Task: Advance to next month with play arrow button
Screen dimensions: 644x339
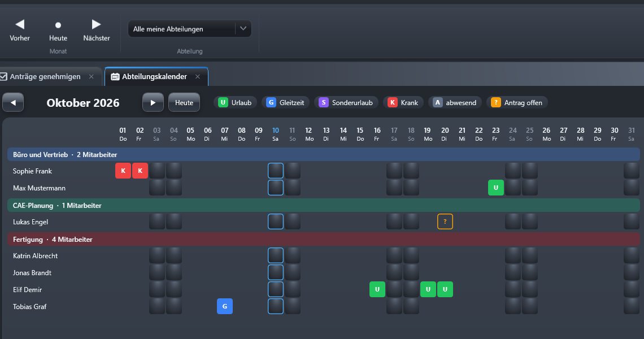Action: (153, 103)
